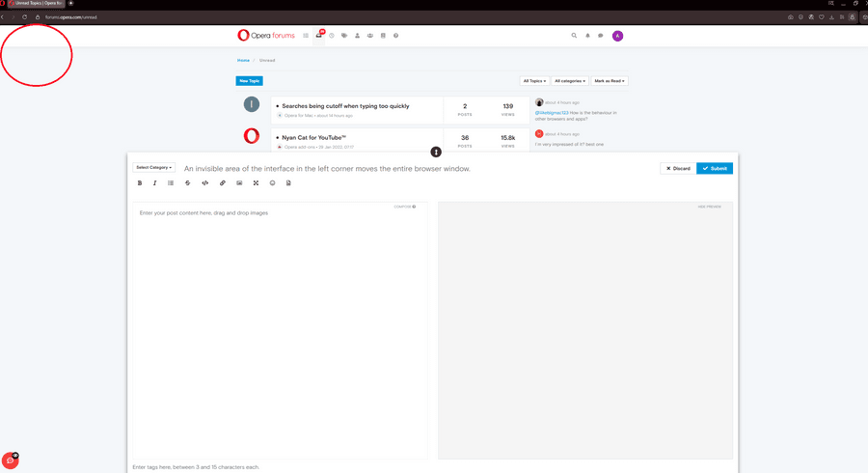Expand the All Topics filter dropdown
Screen dimensions: 868x473
point(534,81)
